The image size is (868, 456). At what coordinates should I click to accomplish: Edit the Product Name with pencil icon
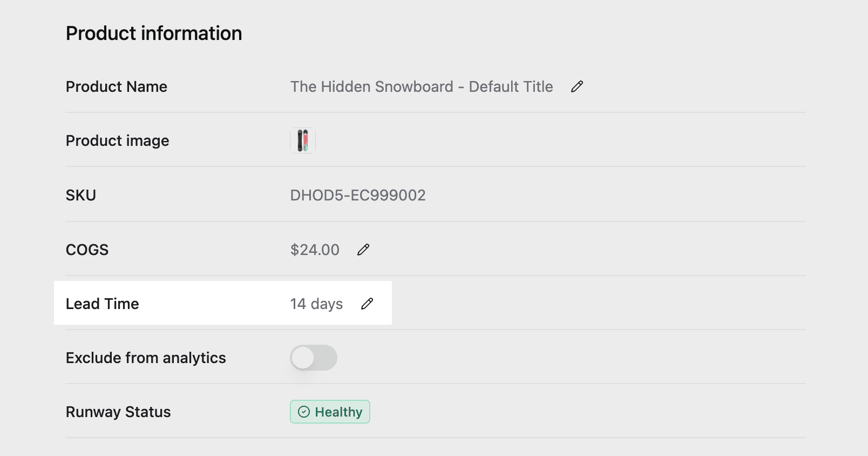(x=577, y=86)
